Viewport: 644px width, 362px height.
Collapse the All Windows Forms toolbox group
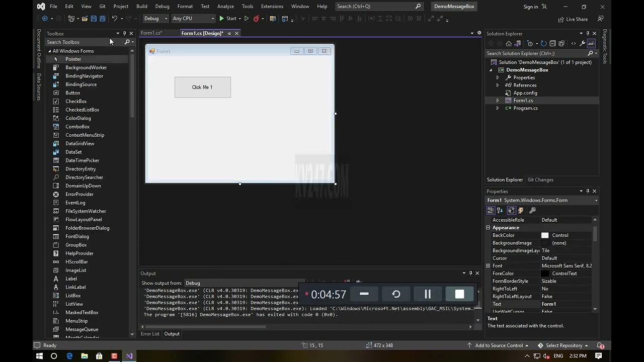pos(50,51)
